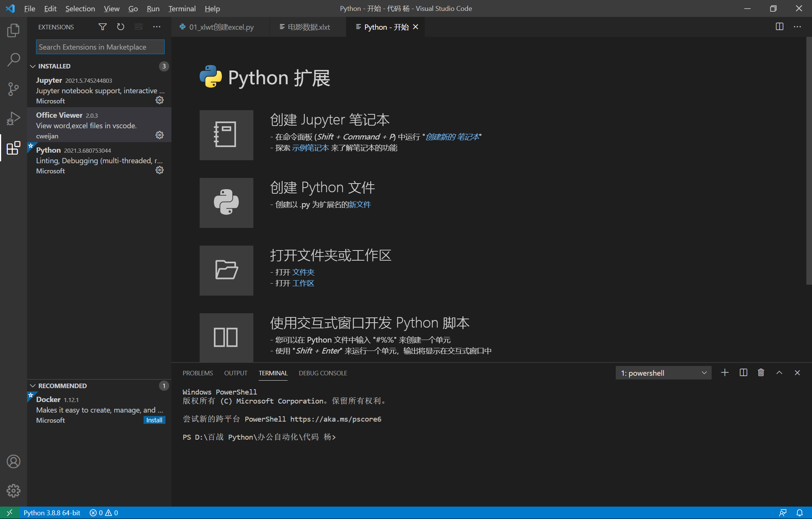The image size is (812, 519).
Task: Open the Go menu
Action: point(133,8)
